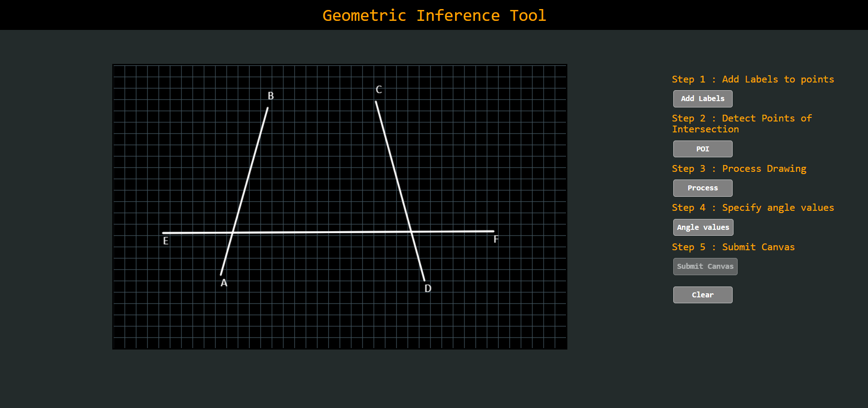Detect intersections with the POI button
Viewport: 868px width, 408px height.
point(703,149)
